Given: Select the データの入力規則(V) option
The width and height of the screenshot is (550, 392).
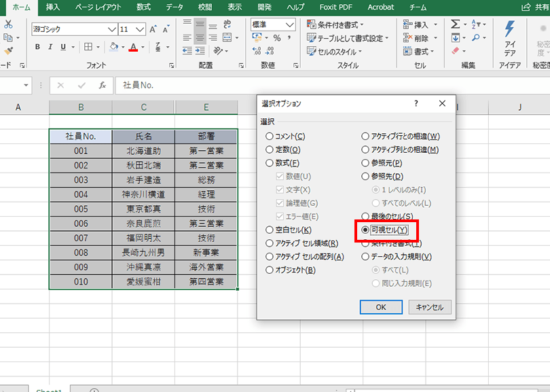Looking at the screenshot, I should [x=397, y=257].
